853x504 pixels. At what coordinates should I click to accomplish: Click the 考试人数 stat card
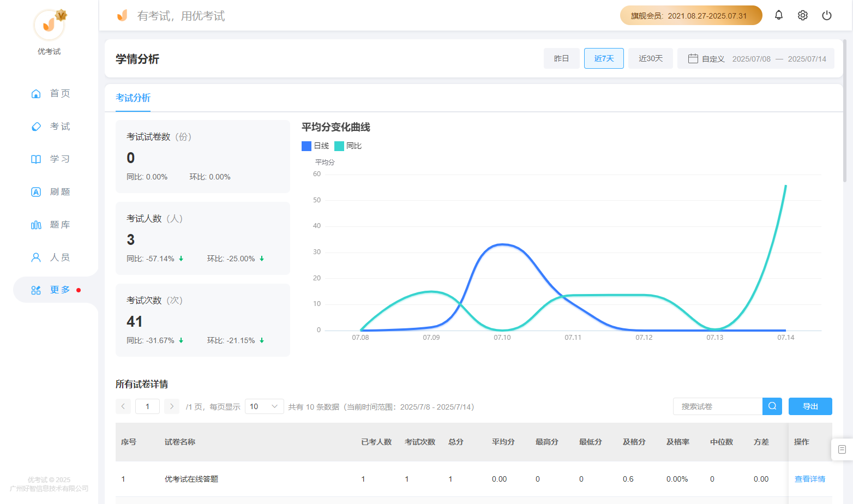203,238
